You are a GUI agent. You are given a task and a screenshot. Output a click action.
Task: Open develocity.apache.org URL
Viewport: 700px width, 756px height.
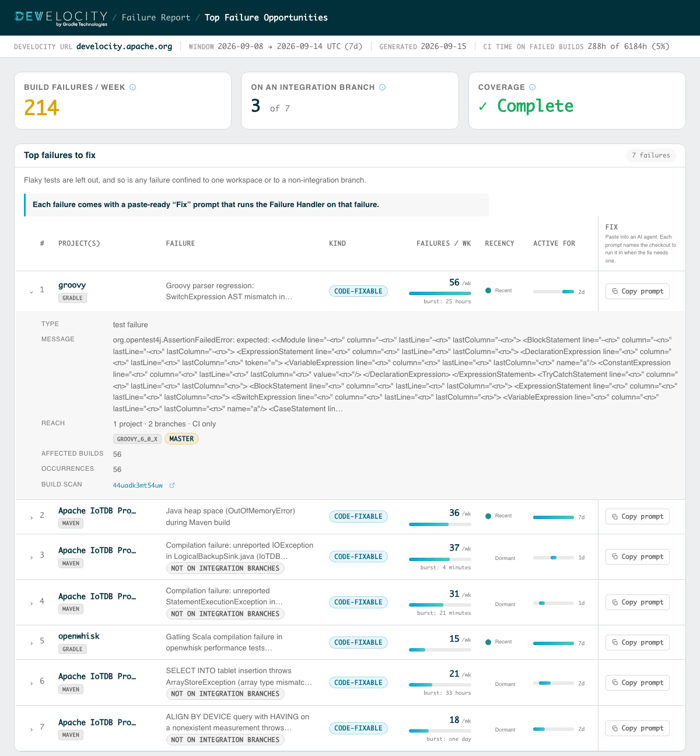point(124,46)
